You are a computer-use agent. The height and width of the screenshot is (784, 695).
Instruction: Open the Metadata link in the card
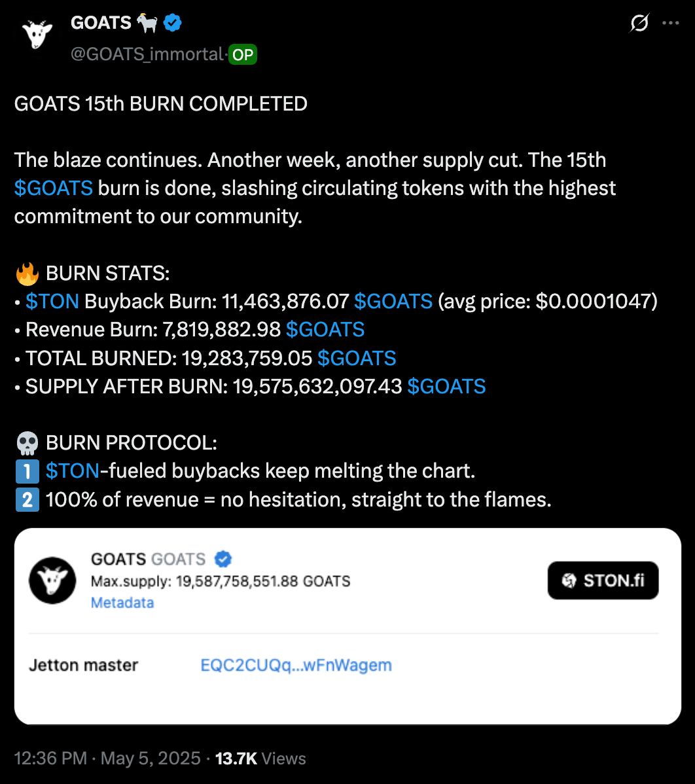(122, 603)
